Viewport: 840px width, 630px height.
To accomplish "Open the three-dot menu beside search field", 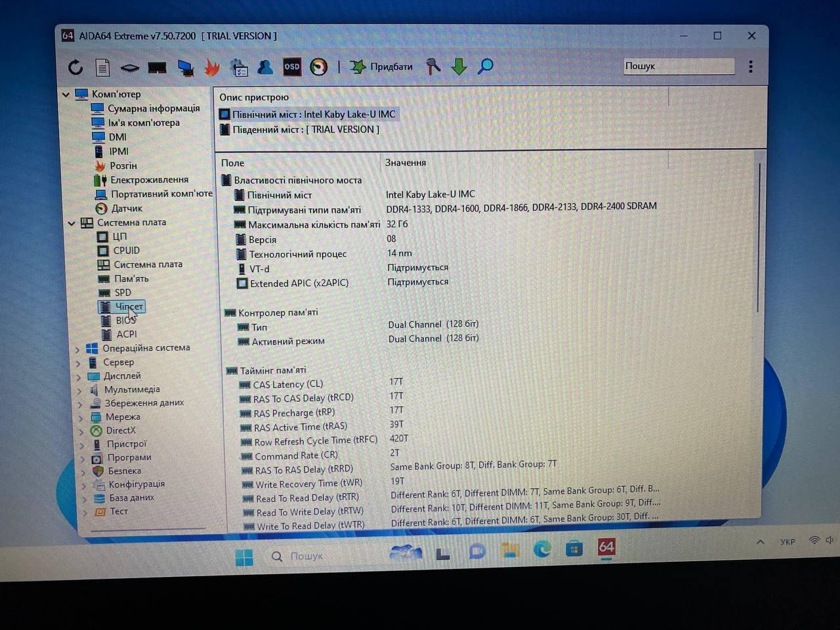I will [751, 66].
